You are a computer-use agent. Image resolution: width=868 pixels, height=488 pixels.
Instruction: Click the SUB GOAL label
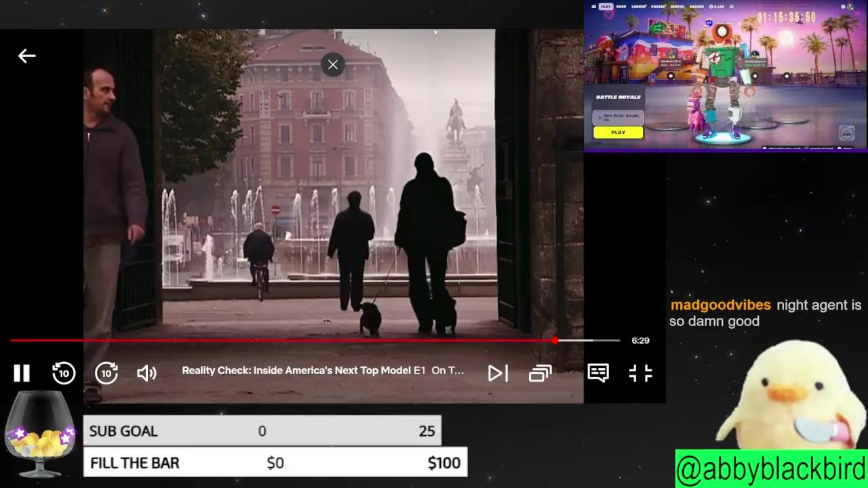pyautogui.click(x=123, y=431)
